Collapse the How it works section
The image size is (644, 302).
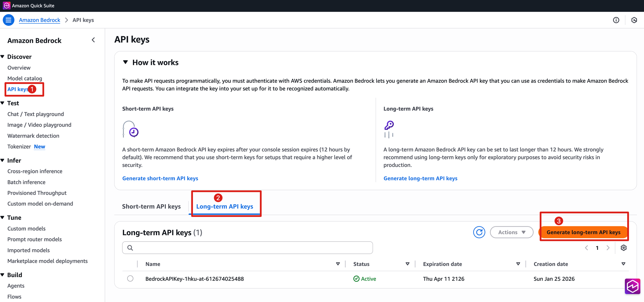click(x=125, y=62)
